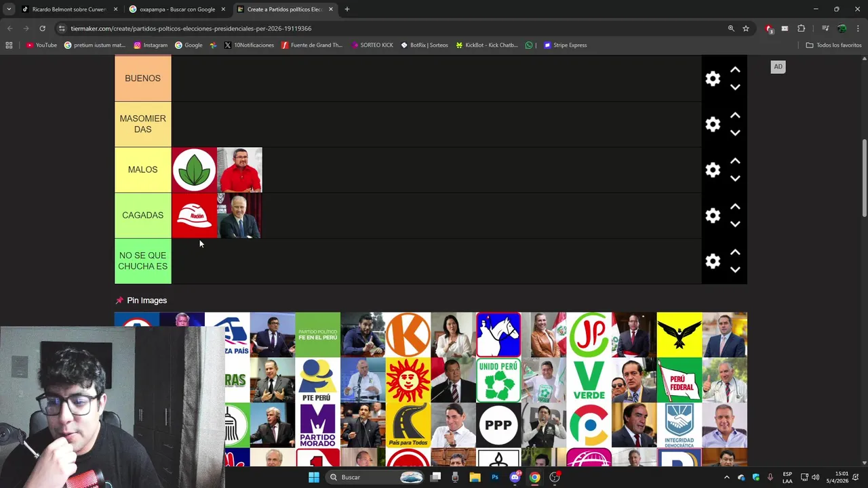Move NO SE QUE CHUCHA ES tier down
The image size is (868, 488).
coord(735,270)
